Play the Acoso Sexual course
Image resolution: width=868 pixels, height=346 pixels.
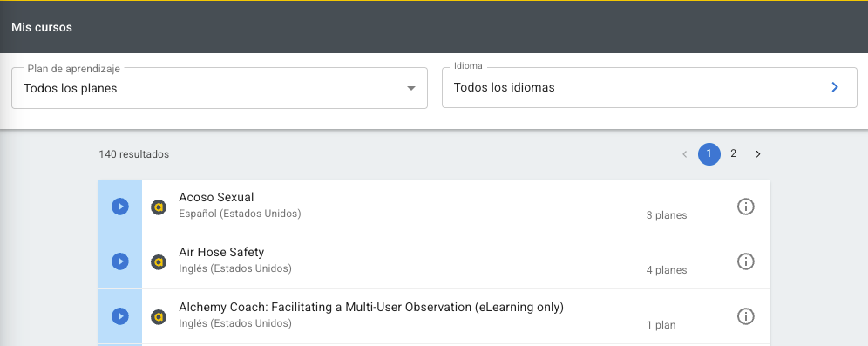120,207
